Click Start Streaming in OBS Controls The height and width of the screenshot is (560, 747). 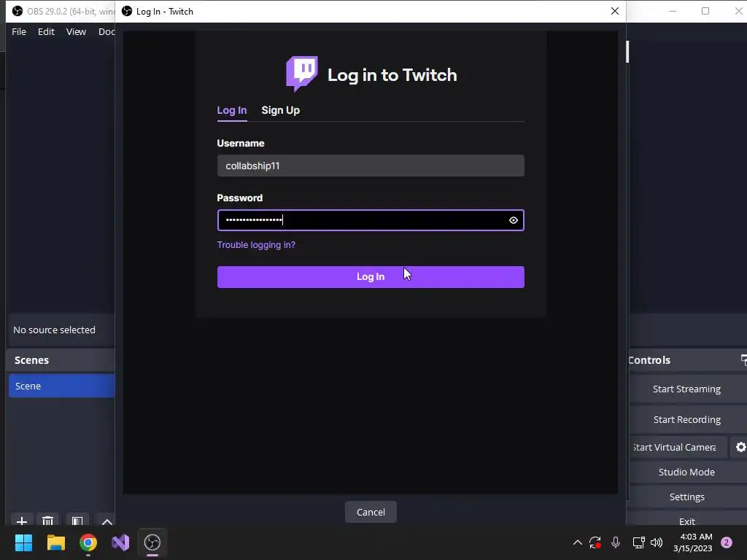click(x=686, y=389)
